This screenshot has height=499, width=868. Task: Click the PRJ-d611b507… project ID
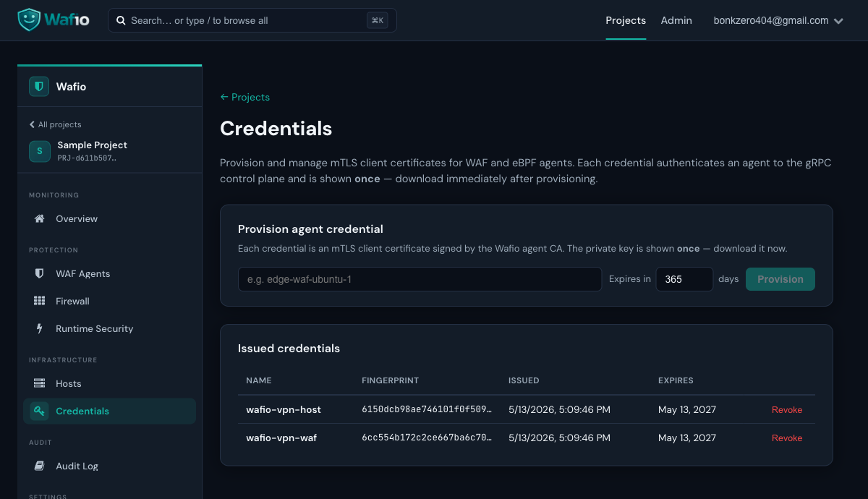[x=87, y=158]
